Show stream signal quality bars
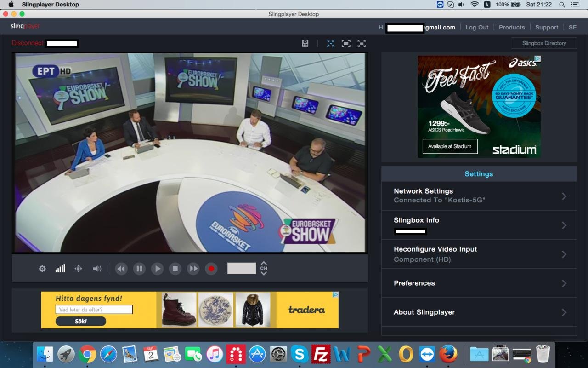 coord(60,269)
